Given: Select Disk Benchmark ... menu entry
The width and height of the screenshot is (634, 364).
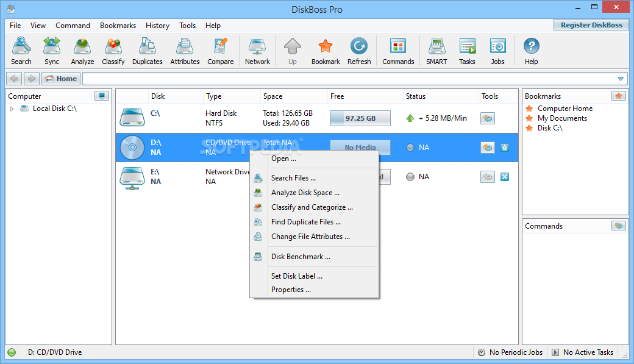Looking at the screenshot, I should (314, 257).
